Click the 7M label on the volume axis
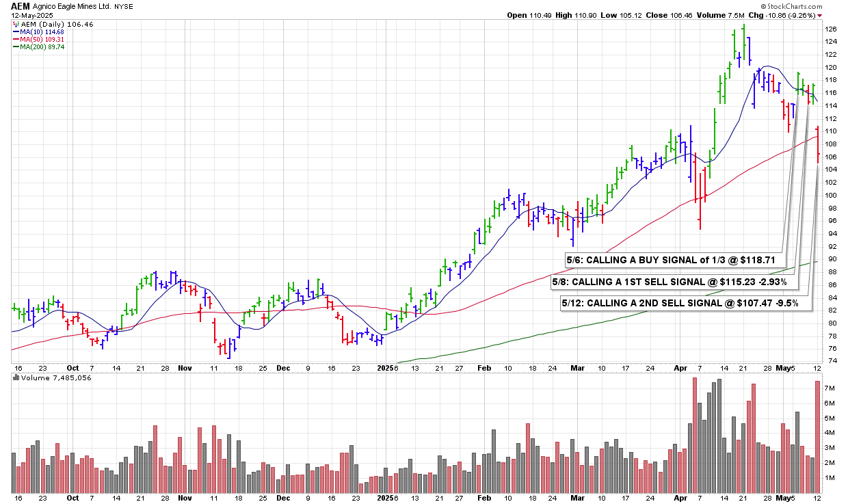 [x=830, y=388]
